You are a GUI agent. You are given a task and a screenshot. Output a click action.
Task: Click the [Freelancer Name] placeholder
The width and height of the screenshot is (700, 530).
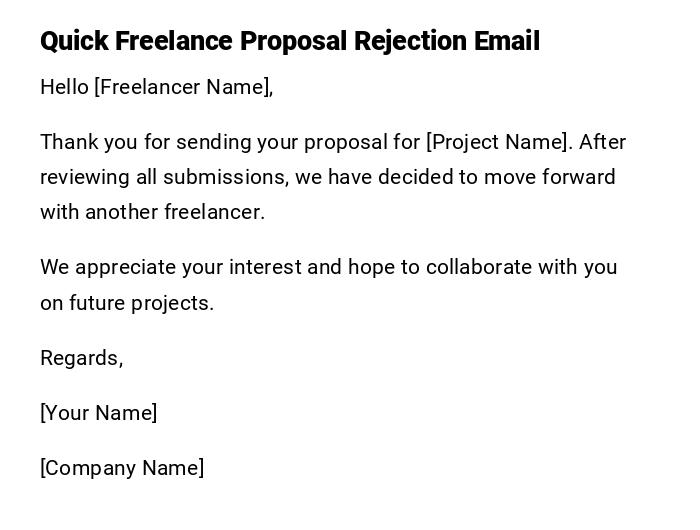coord(182,87)
